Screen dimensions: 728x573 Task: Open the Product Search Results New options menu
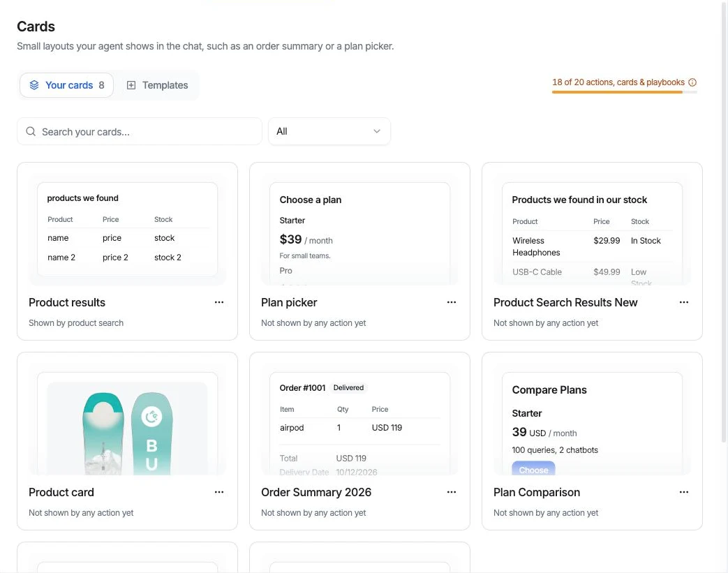[x=684, y=302]
